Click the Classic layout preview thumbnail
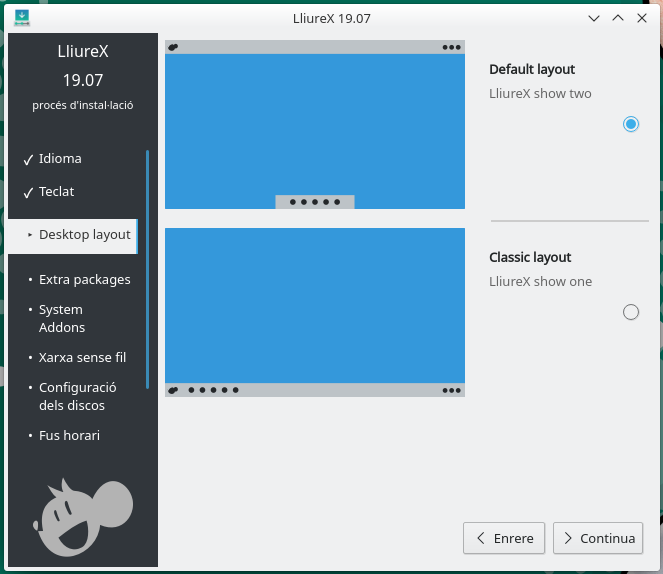Screen dimensions: 663x574 click(315, 312)
